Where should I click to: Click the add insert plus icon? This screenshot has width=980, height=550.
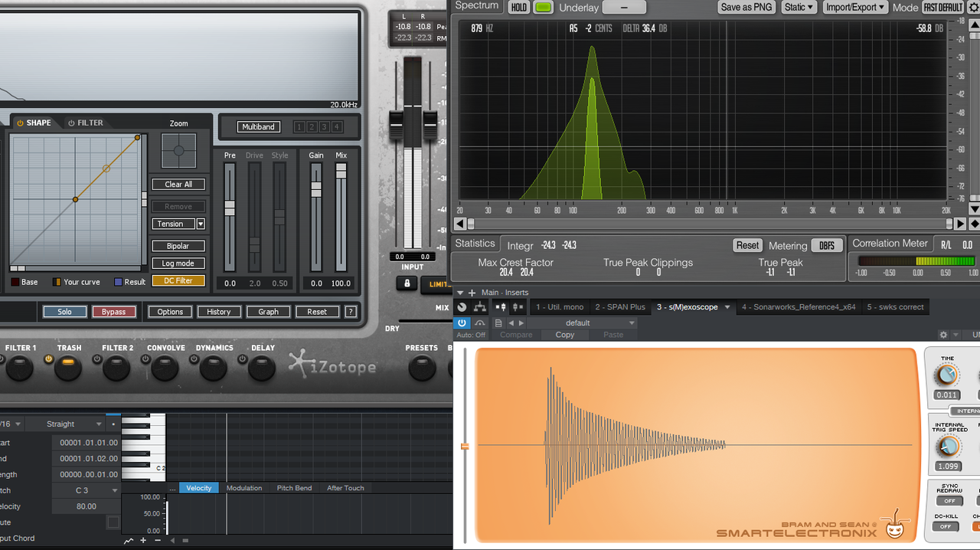click(x=472, y=293)
